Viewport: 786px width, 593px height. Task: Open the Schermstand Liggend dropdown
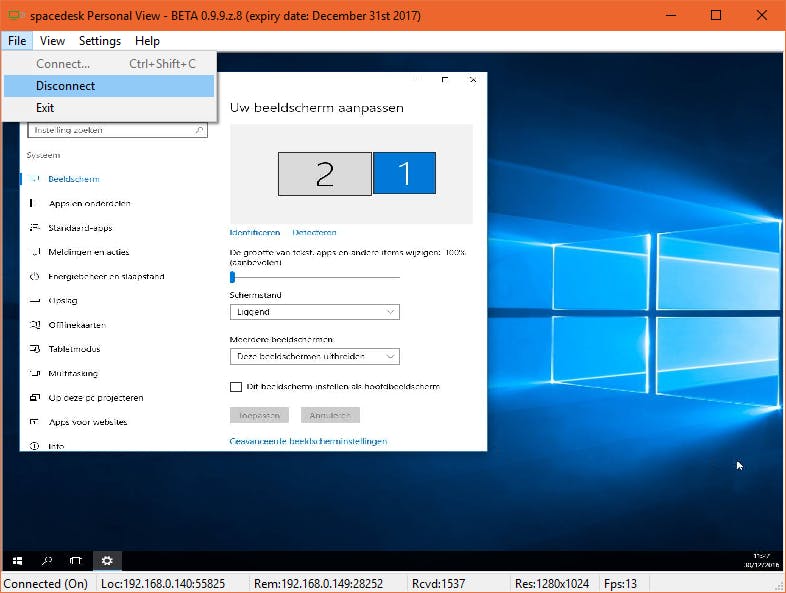pos(315,312)
